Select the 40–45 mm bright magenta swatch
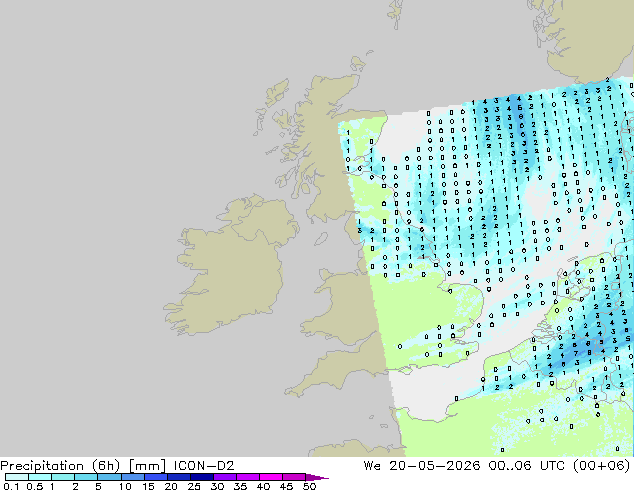 pyautogui.click(x=271, y=477)
